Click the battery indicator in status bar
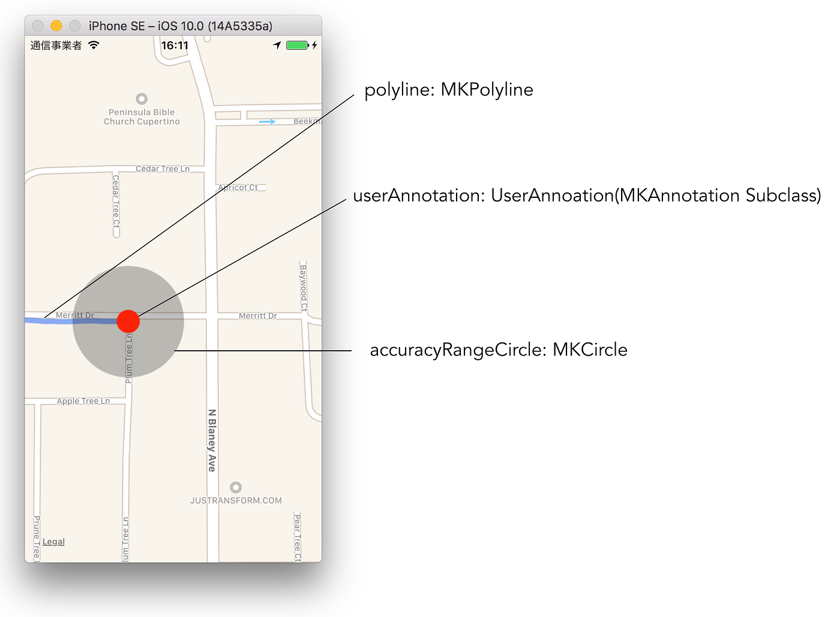840x617 pixels. [x=296, y=44]
